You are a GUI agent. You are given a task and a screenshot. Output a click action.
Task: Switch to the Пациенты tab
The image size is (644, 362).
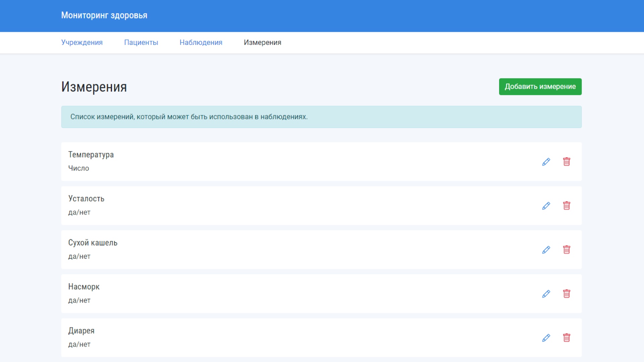pos(141,43)
